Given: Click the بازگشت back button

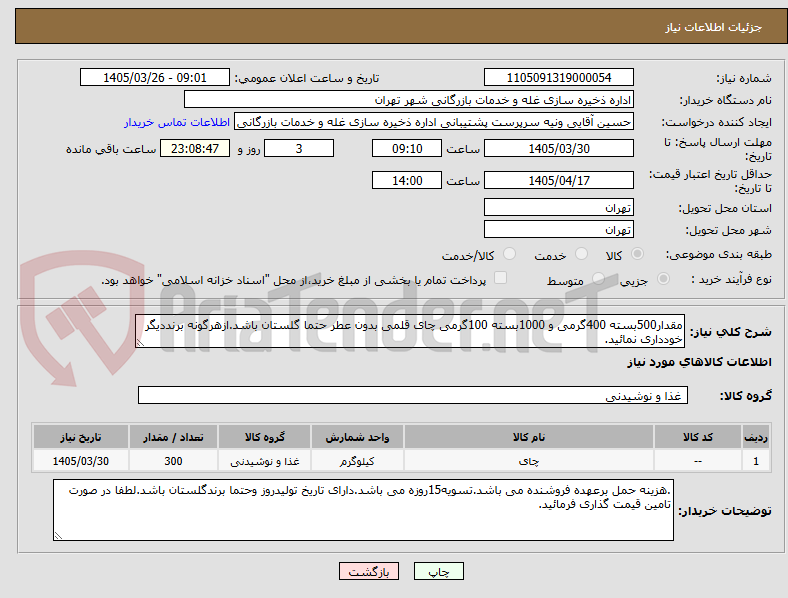Looking at the screenshot, I should click(x=369, y=571).
